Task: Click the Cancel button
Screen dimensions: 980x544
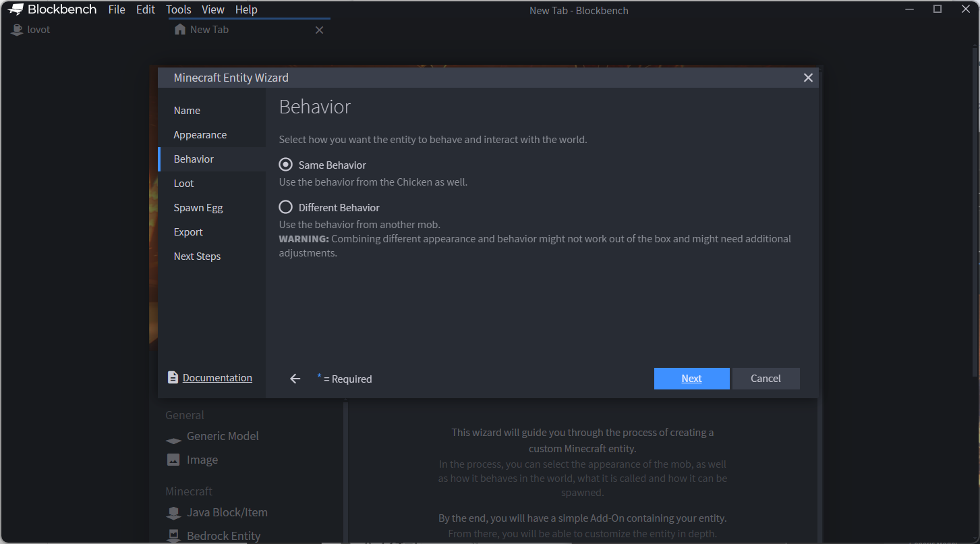Action: [766, 379]
